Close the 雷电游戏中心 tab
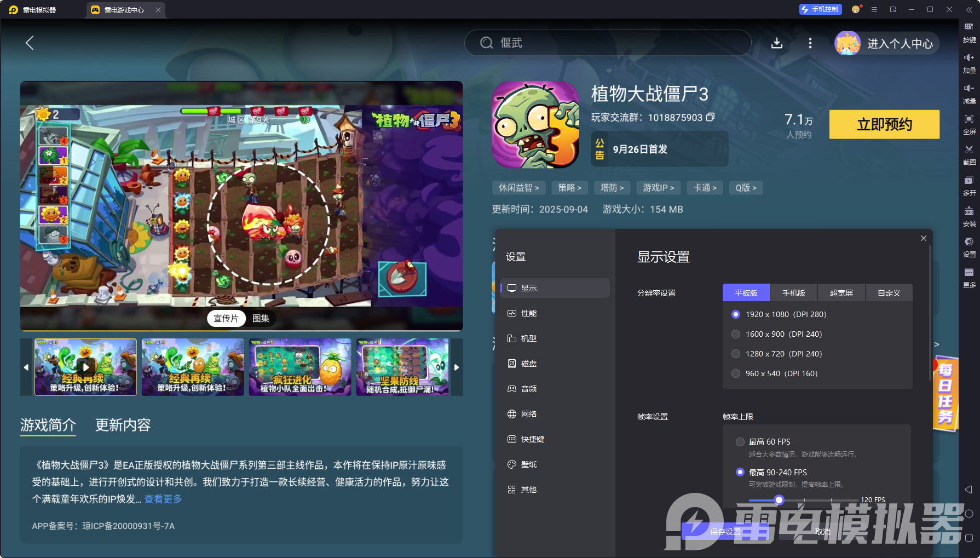Viewport: 980px width, 558px height. coord(158,10)
